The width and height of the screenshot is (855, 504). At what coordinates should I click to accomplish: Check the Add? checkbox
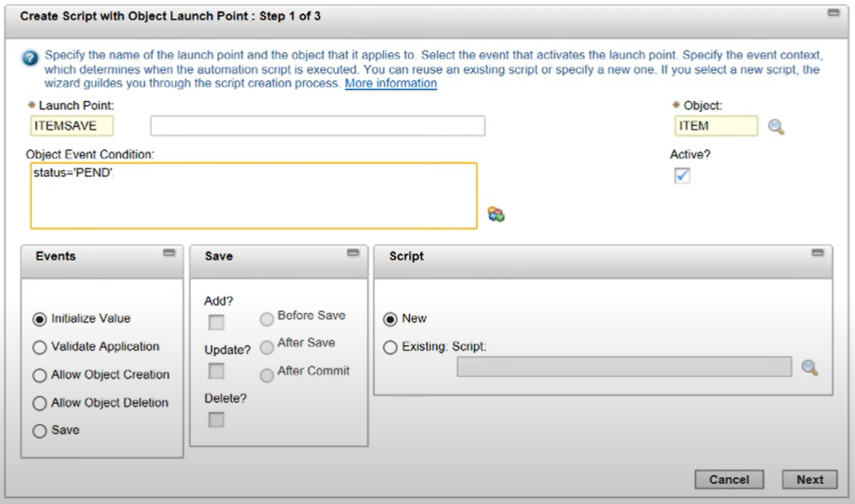(216, 323)
